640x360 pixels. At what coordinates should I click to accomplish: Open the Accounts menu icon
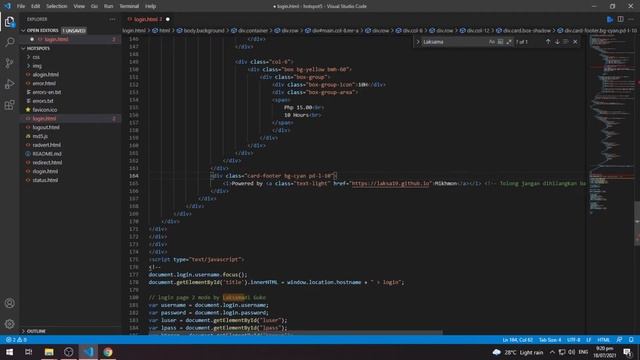tap(9, 303)
